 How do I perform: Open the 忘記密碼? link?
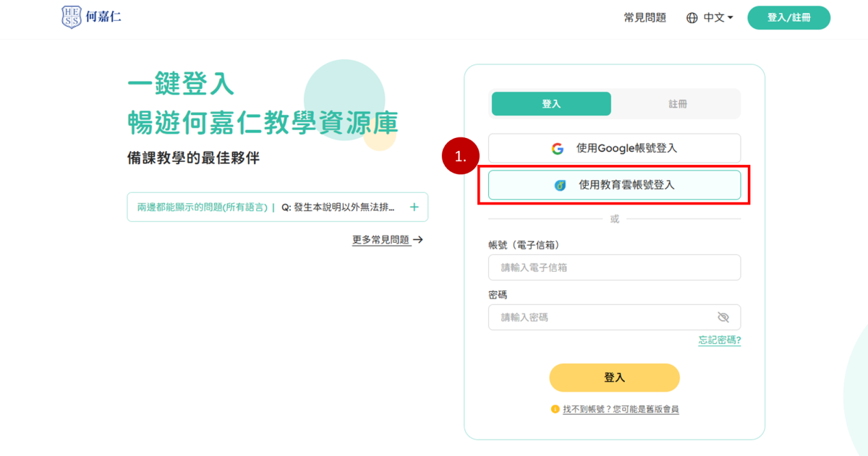(719, 340)
